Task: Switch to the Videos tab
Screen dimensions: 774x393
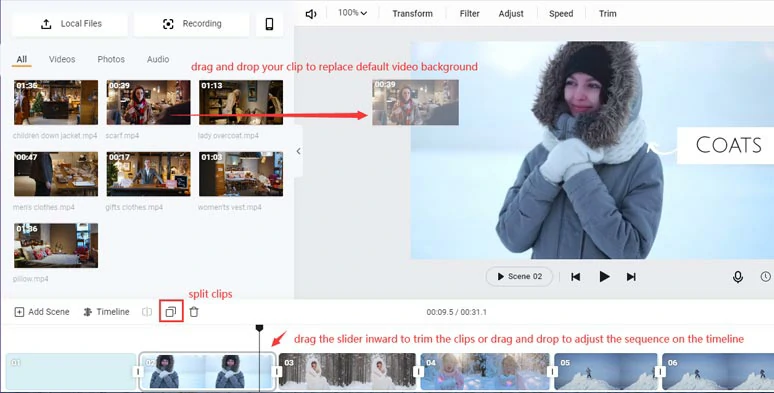Action: point(62,59)
